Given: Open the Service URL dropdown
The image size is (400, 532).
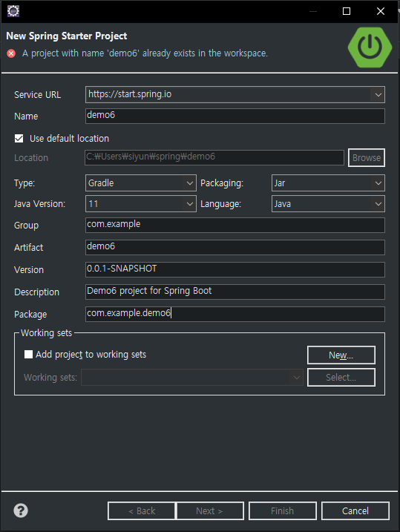Looking at the screenshot, I should 235,94.
